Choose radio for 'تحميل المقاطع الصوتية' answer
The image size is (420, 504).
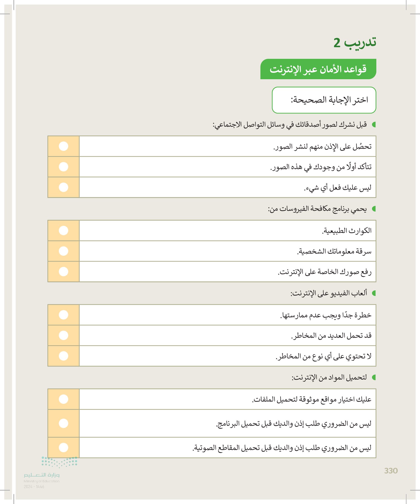pyautogui.click(x=63, y=447)
